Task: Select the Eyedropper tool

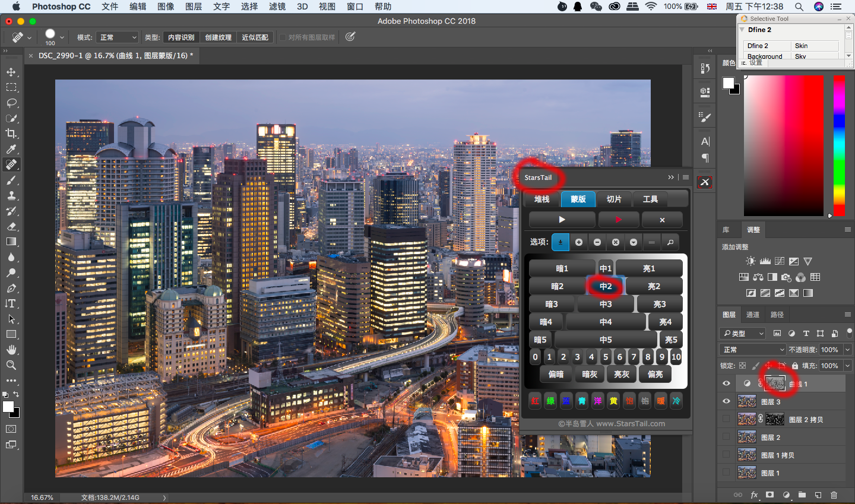Action: [x=11, y=149]
